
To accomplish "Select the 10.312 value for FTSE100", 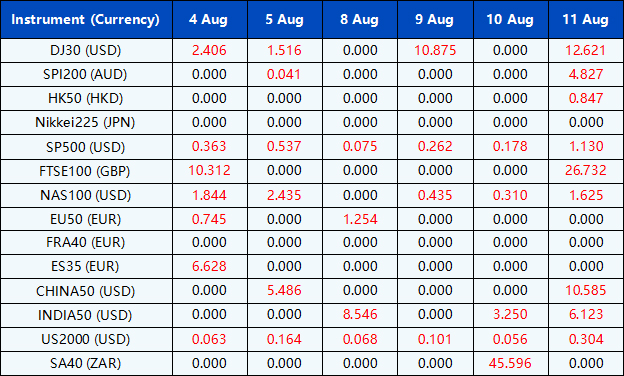I will (x=209, y=171).
